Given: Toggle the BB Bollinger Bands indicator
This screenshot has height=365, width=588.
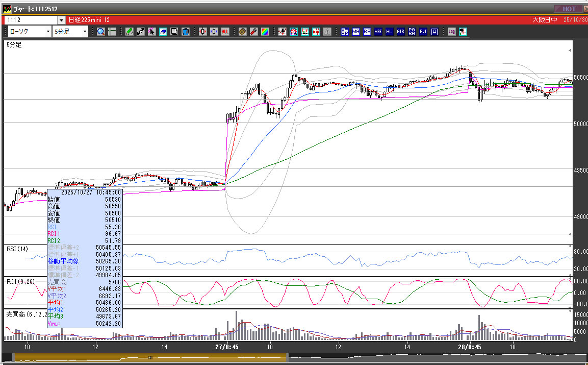Looking at the screenshot, I should tap(367, 32).
